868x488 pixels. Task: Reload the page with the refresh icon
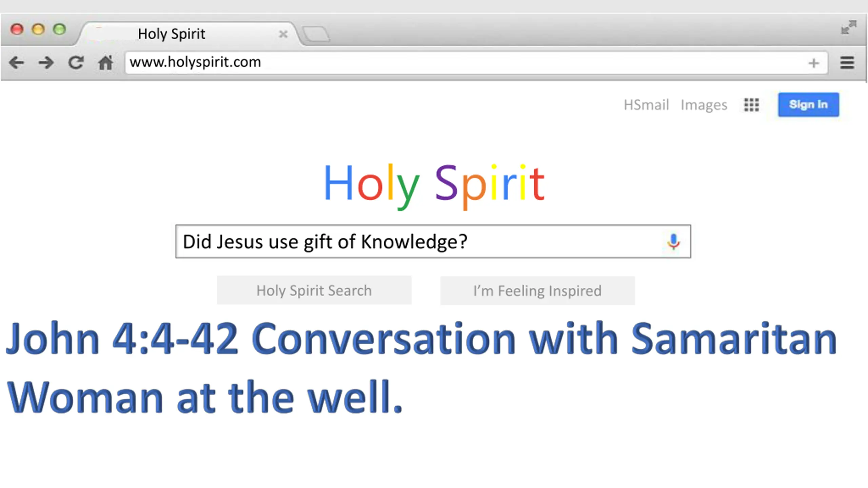click(76, 62)
